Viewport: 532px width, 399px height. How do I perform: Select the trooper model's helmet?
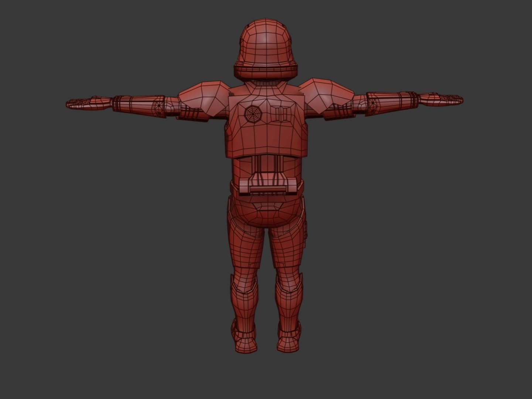[x=266, y=50]
